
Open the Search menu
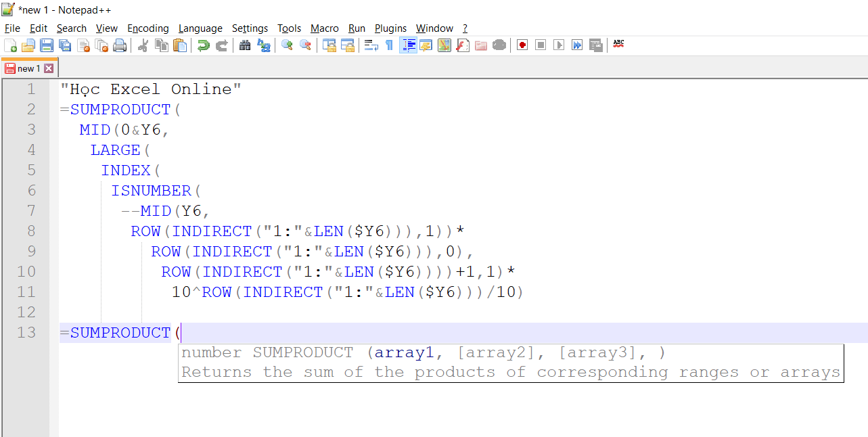72,28
